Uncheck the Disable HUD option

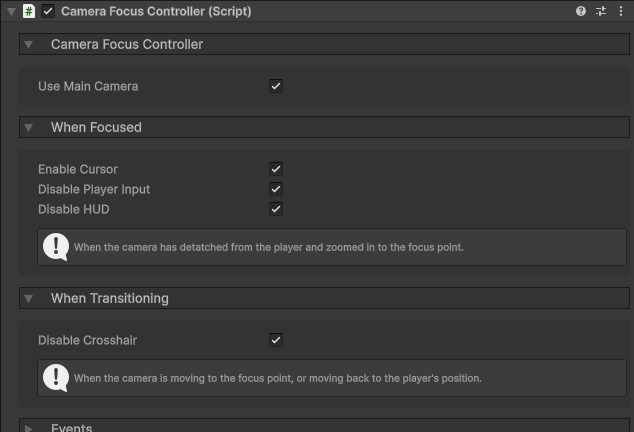[276, 209]
